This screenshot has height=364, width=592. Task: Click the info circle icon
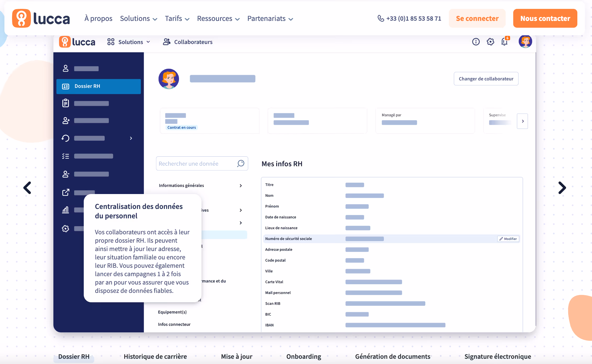click(x=476, y=42)
